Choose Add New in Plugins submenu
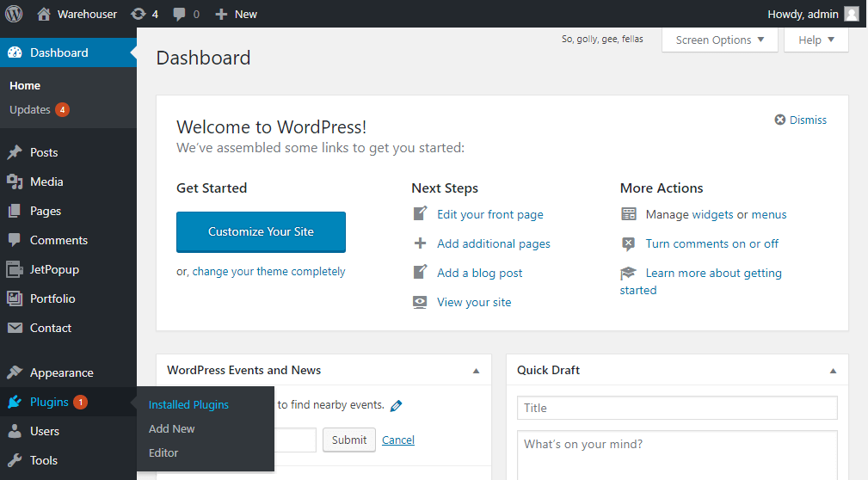The image size is (868, 480). (171, 428)
